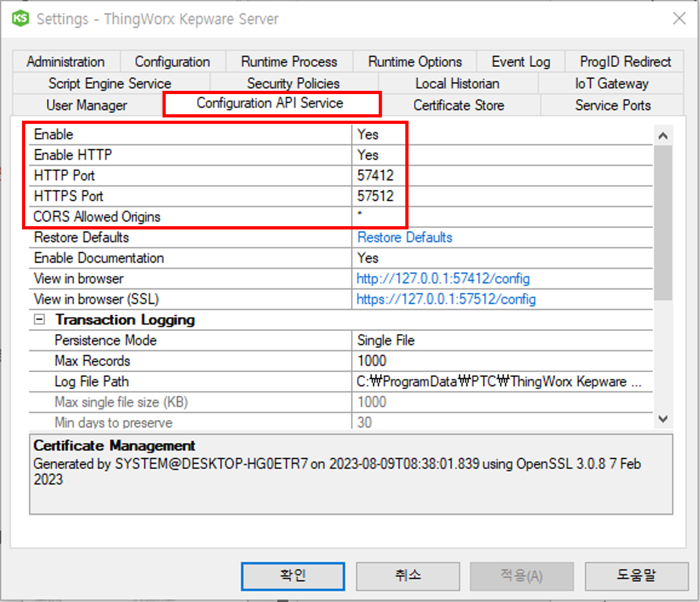The image size is (700, 602).
Task: Select the Min days to preserve value
Action: 502,422
